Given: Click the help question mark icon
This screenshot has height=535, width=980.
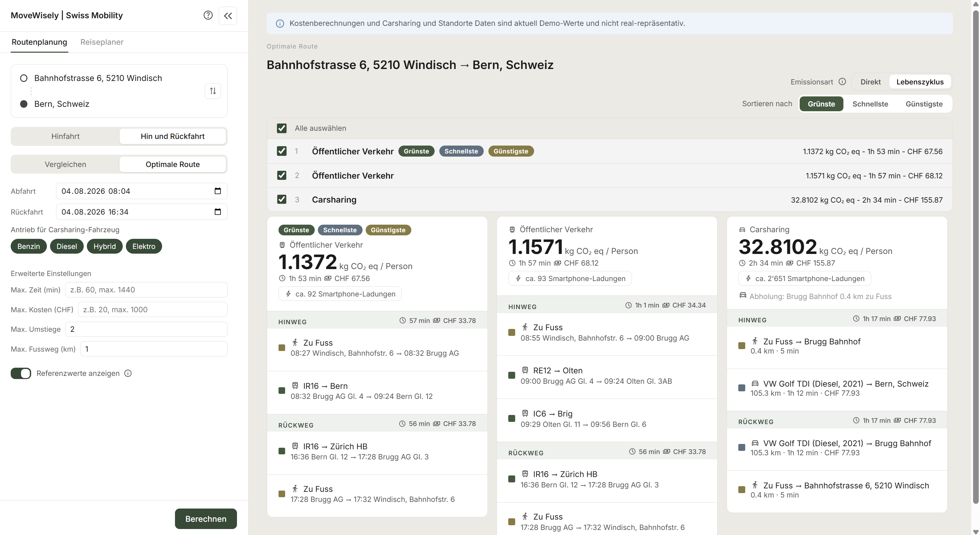Looking at the screenshot, I should coord(208,15).
